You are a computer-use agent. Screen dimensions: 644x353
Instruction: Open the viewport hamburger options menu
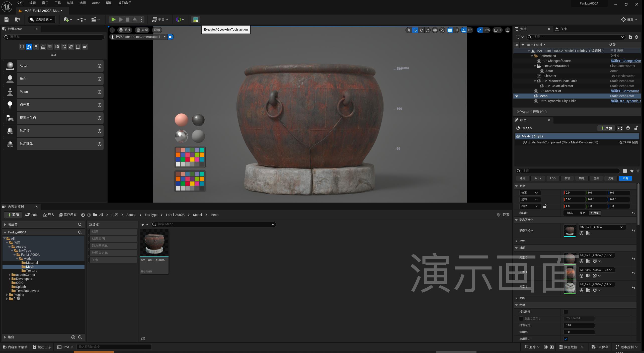click(x=112, y=30)
